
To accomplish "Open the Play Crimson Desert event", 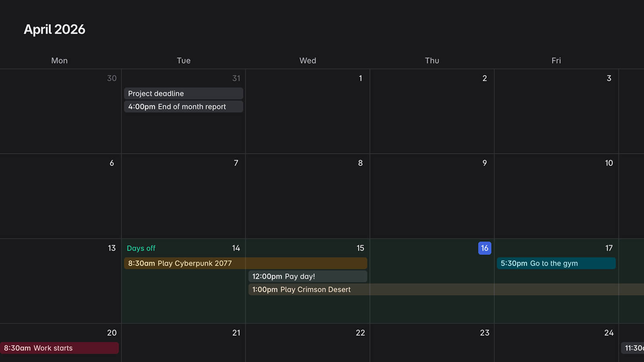I will 446,290.
